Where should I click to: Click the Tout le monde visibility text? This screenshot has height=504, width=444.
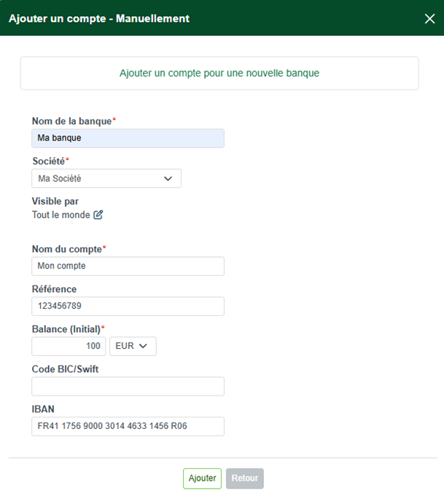(61, 215)
